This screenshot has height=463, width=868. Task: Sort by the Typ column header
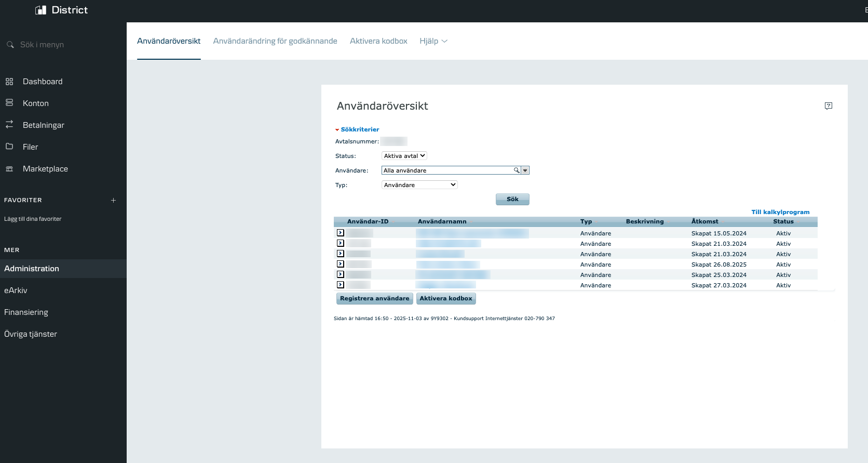(586, 221)
